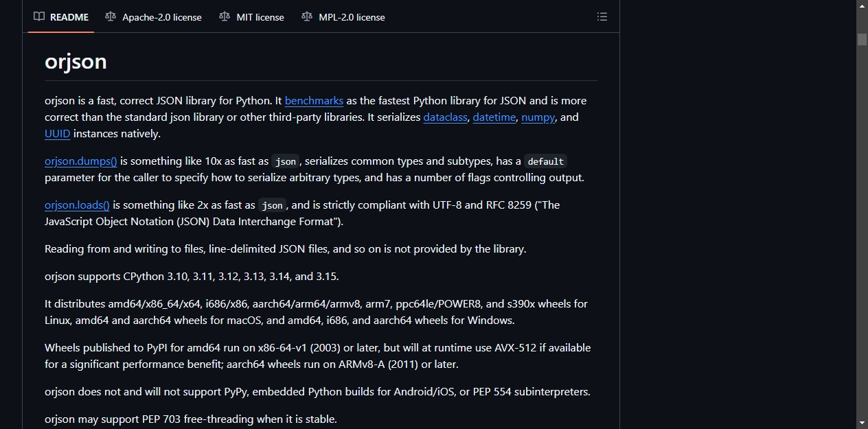Click the README book icon
This screenshot has height=429, width=868.
tap(39, 16)
